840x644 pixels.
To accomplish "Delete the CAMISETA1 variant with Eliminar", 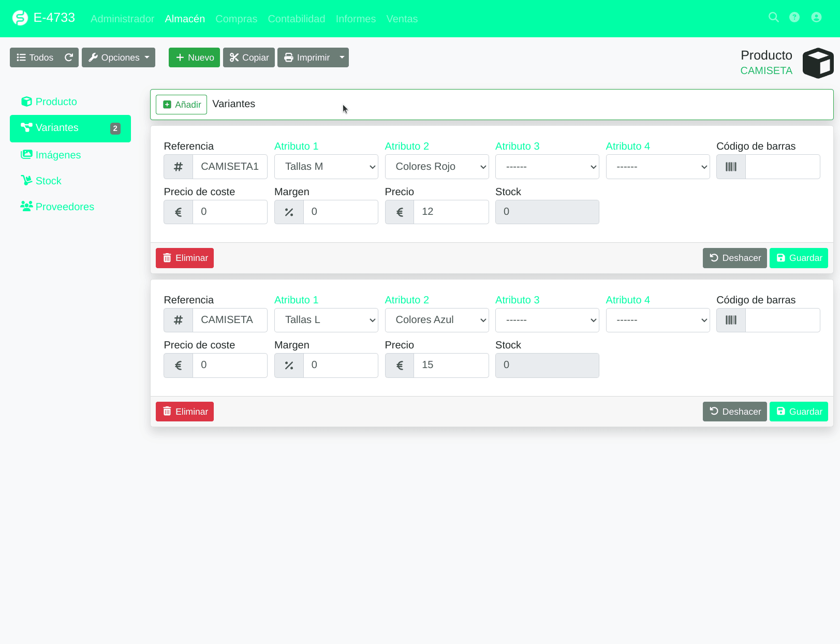I will pyautogui.click(x=185, y=258).
